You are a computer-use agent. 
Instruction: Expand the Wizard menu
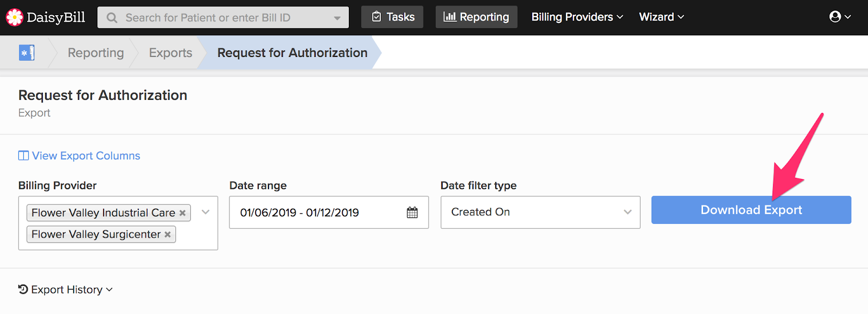pos(661,17)
